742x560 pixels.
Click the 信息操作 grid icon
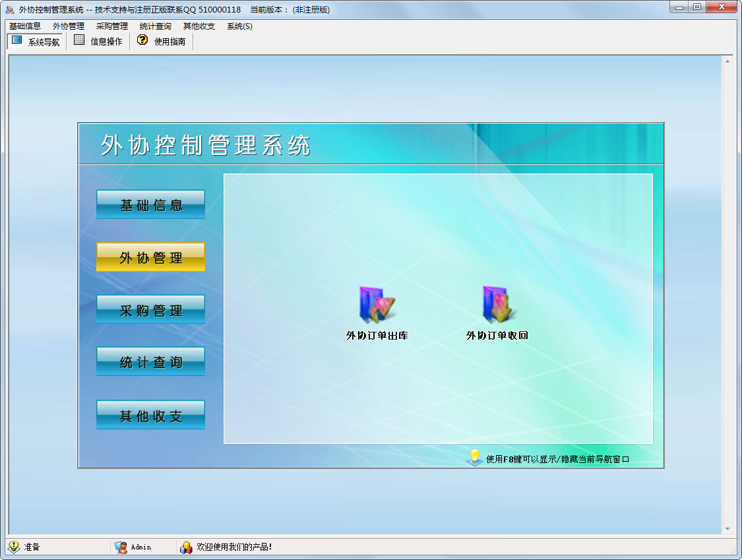pos(80,41)
